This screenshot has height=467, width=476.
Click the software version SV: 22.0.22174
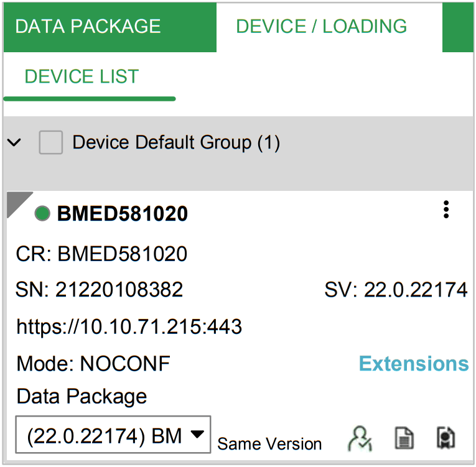click(396, 290)
